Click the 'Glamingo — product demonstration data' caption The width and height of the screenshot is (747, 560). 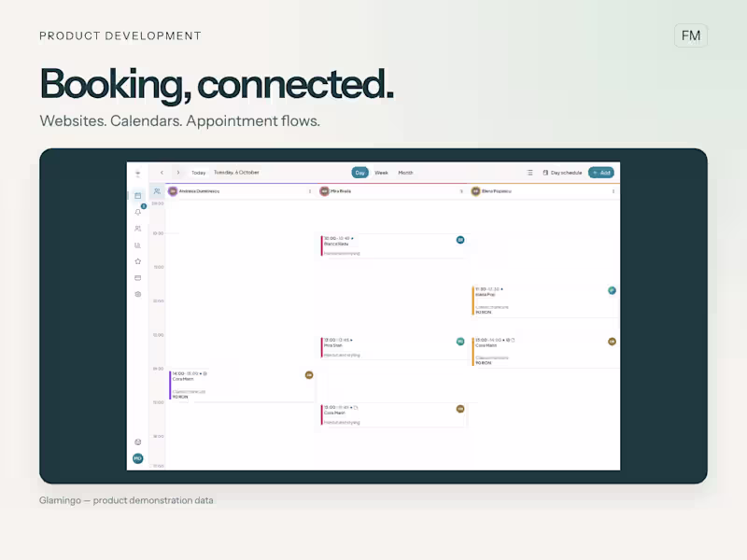pos(126,500)
